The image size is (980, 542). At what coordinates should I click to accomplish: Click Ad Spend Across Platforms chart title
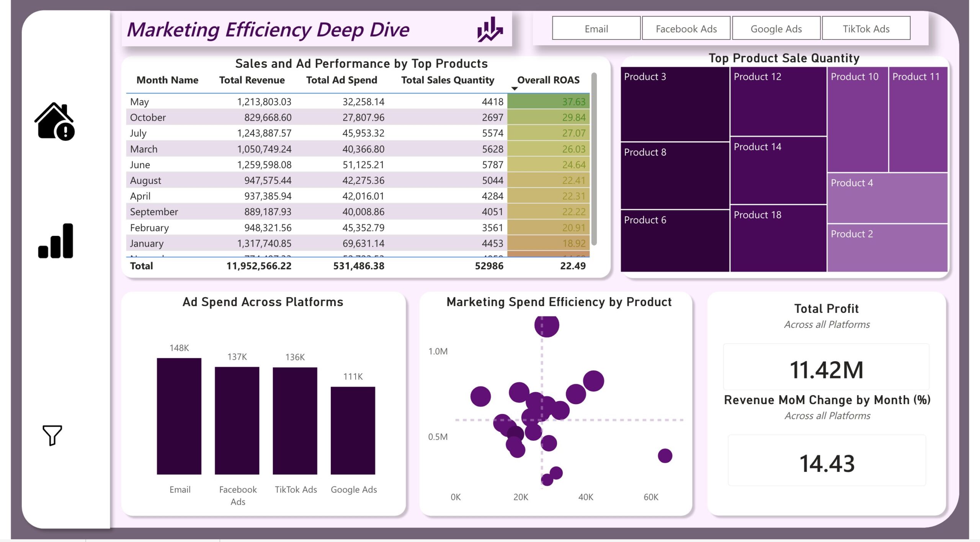(x=263, y=302)
